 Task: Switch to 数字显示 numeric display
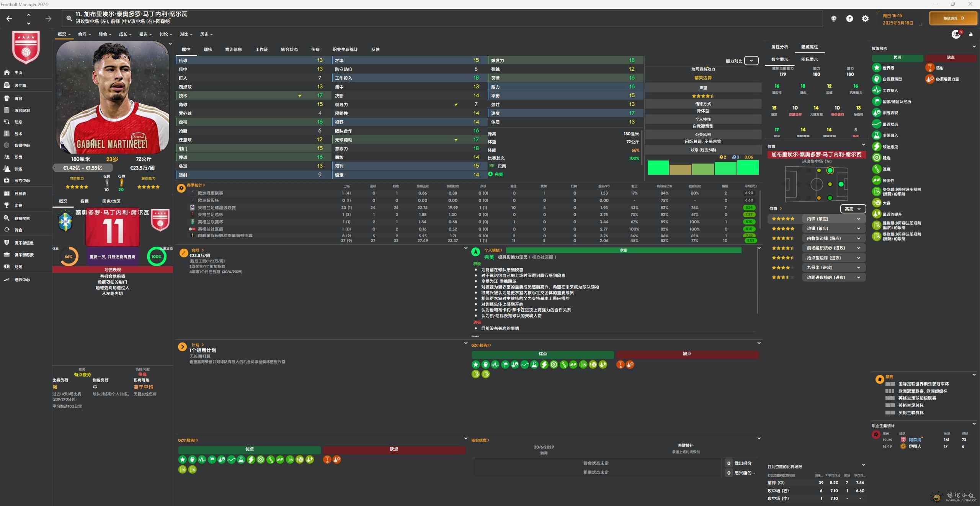pyautogui.click(x=779, y=59)
